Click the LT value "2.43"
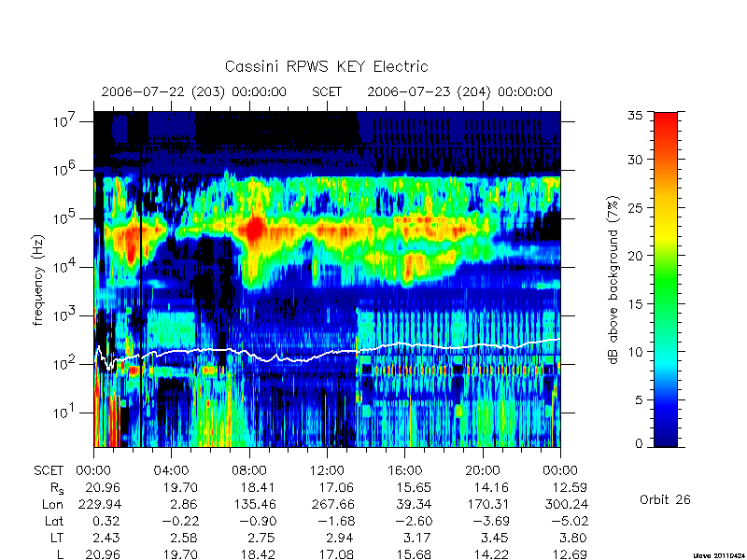The image size is (747, 560). (x=106, y=539)
